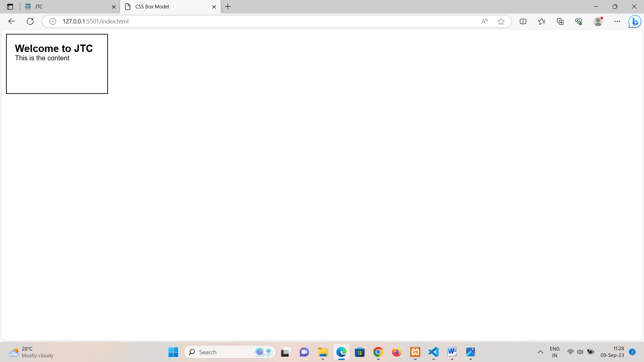Viewport: 644px width, 362px height.
Task: Activate Read aloud icon
Action: [484, 21]
